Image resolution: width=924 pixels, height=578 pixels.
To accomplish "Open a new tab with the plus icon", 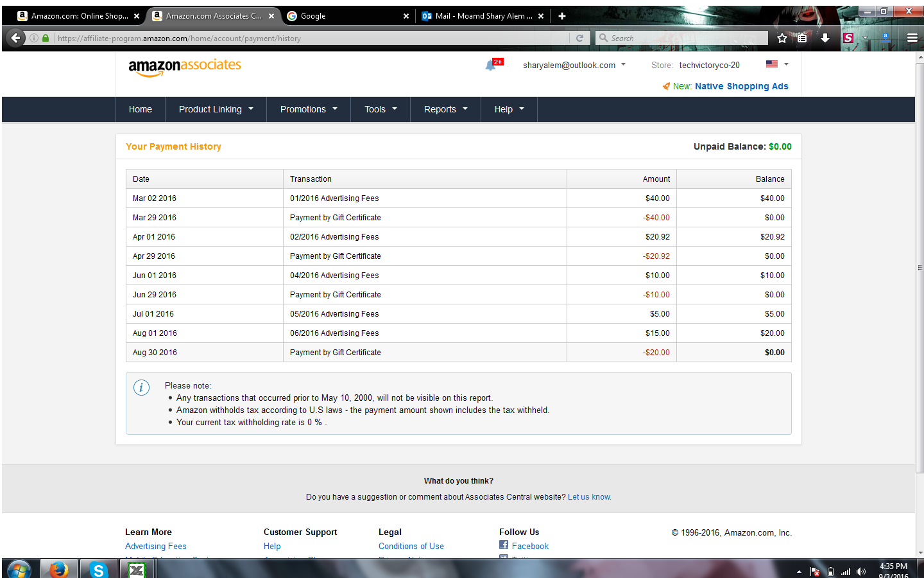I will (x=562, y=16).
